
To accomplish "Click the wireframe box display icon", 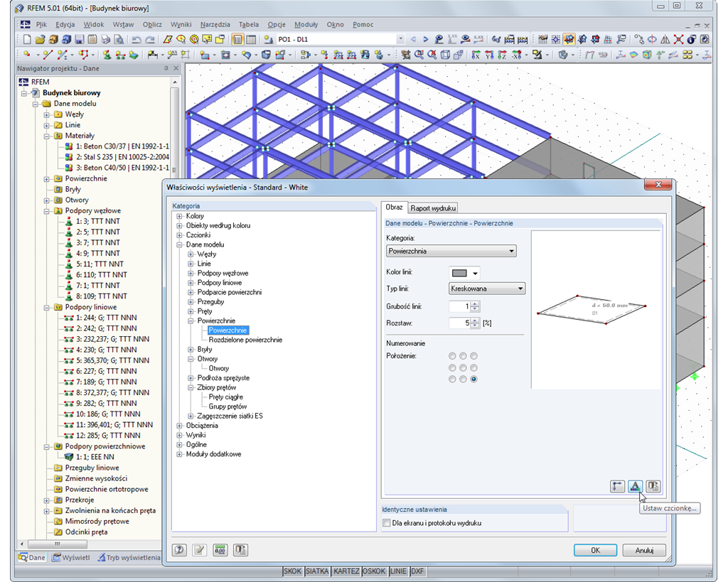I will pos(445,55).
